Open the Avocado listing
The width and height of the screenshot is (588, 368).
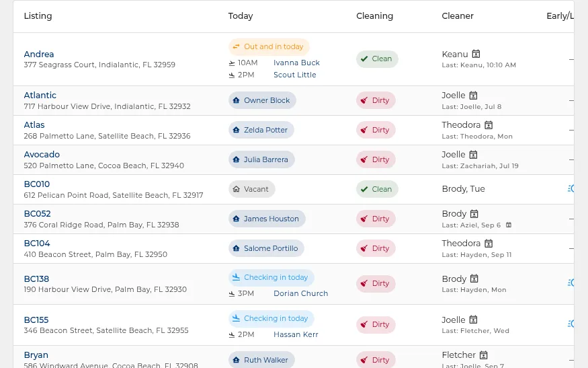click(x=42, y=155)
